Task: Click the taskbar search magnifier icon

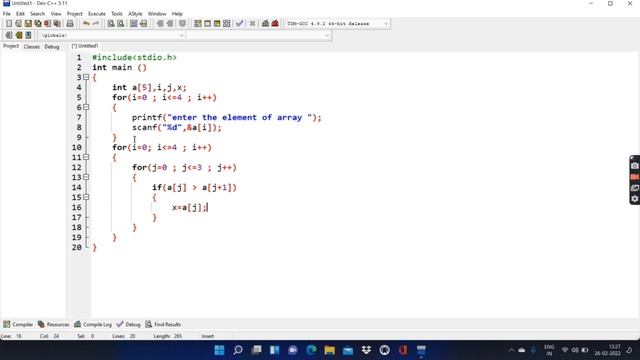Action: pyautogui.click(x=238, y=350)
